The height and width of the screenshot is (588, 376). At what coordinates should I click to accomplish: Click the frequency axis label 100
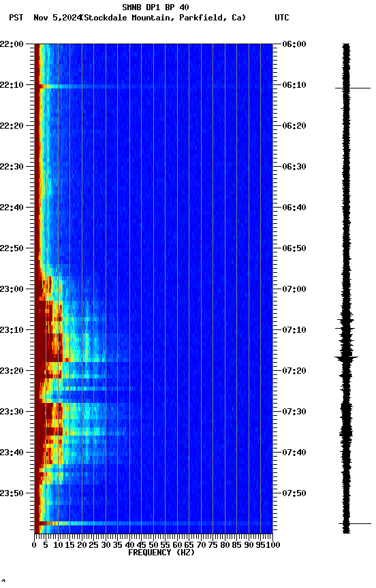tap(274, 545)
